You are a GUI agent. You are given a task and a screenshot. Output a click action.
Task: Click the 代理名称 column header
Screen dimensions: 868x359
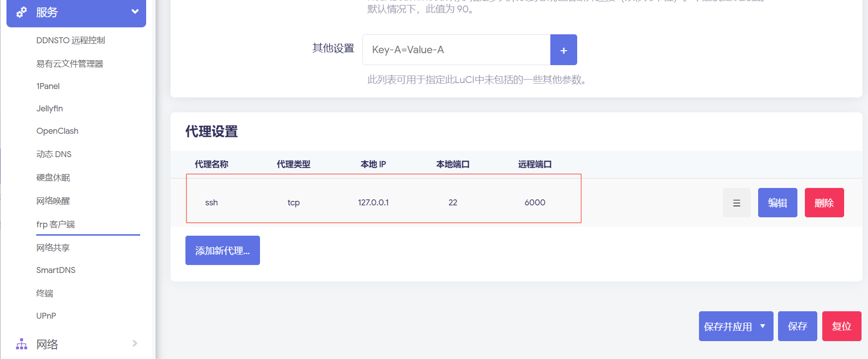(211, 164)
